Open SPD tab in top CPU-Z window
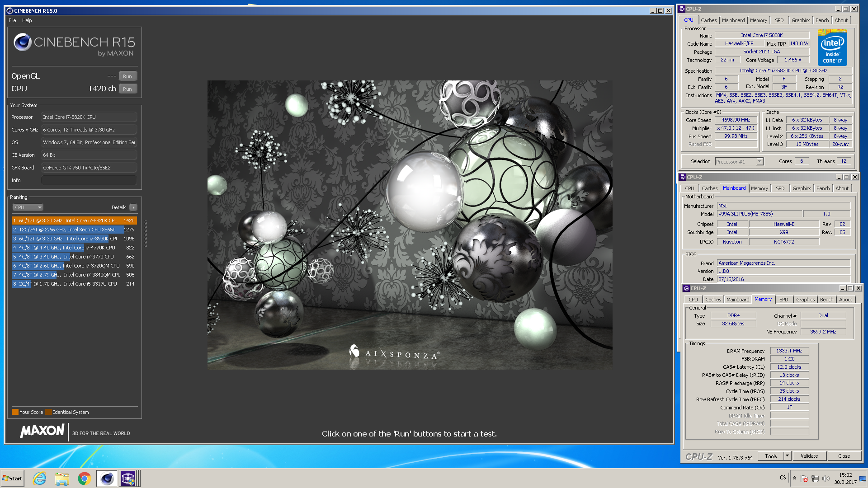 779,20
